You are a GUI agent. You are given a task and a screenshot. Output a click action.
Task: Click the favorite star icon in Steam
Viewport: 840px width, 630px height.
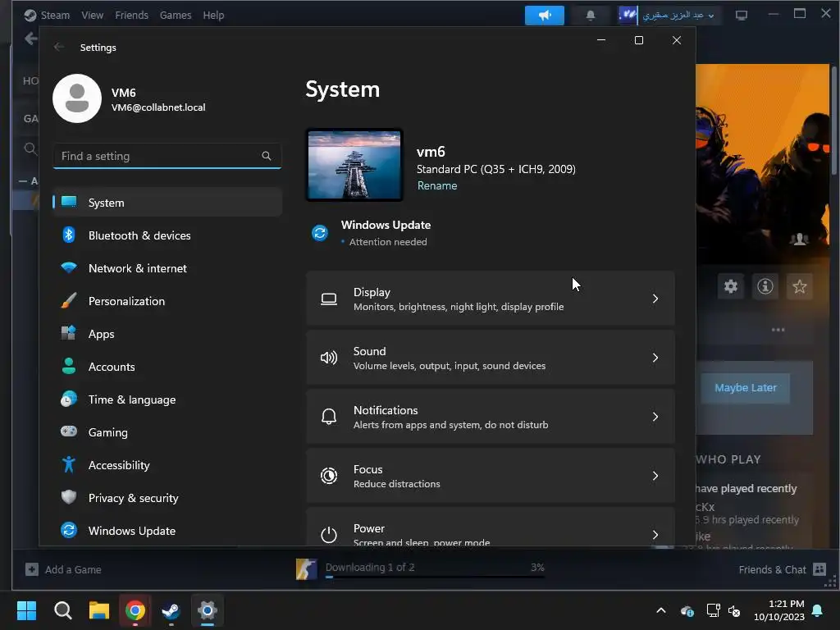[x=799, y=286]
